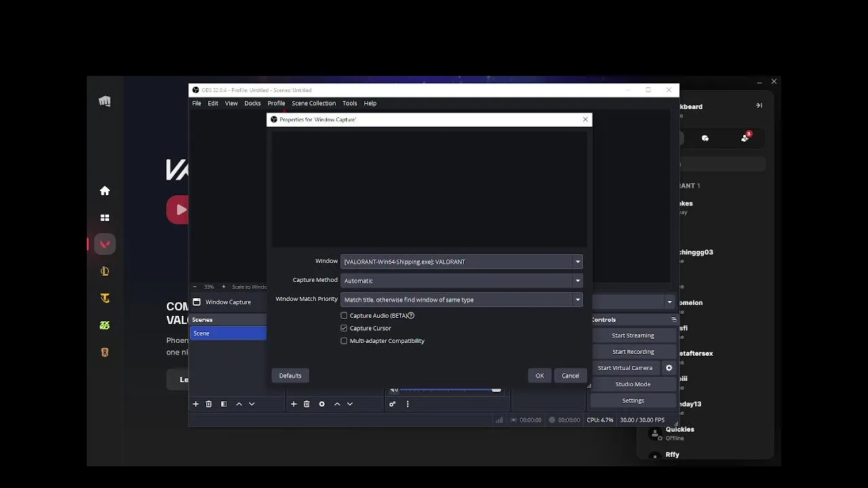Open the View menu in OBS

(231, 103)
